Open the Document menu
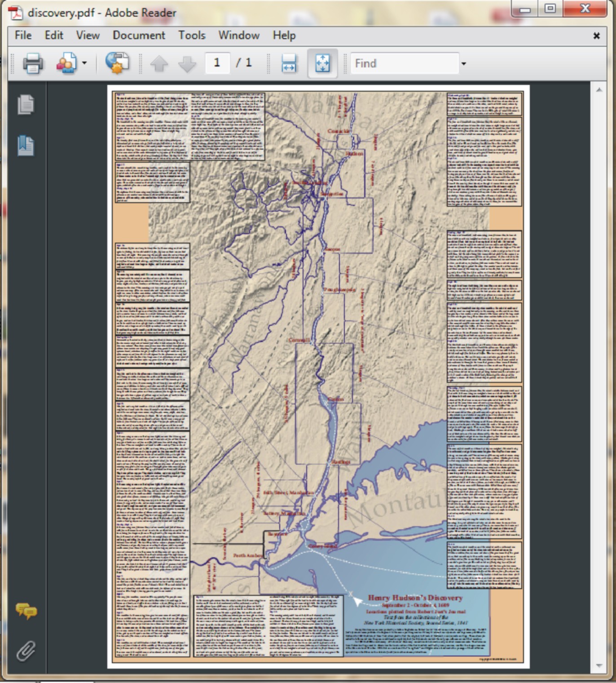The height and width of the screenshot is (683, 616). pos(139,35)
